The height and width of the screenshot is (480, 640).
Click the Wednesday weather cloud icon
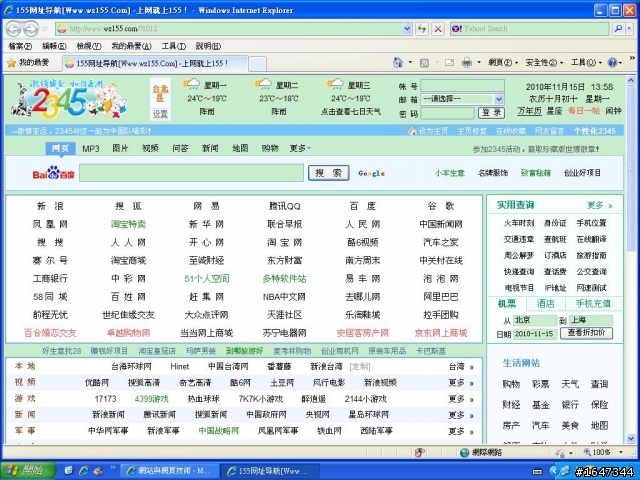click(x=335, y=84)
